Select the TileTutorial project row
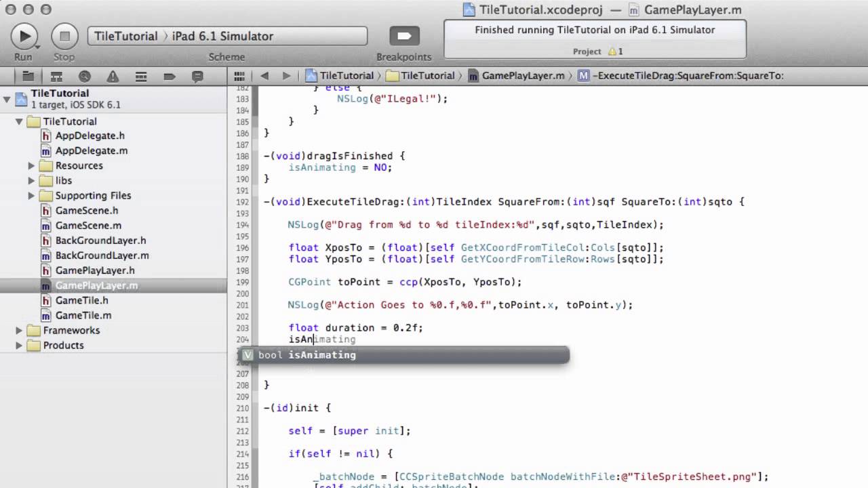This screenshot has width=868, height=488. (113, 99)
